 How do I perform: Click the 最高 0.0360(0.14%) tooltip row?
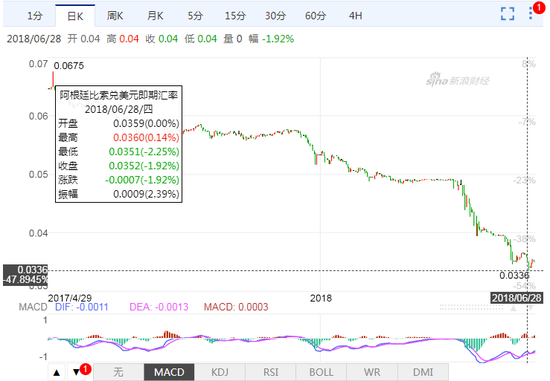pyautogui.click(x=119, y=138)
